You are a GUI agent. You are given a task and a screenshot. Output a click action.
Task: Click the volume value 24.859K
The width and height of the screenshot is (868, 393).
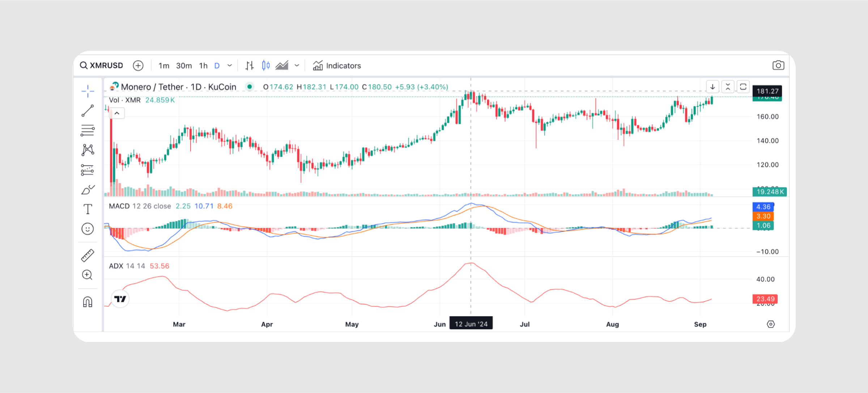[x=160, y=100]
